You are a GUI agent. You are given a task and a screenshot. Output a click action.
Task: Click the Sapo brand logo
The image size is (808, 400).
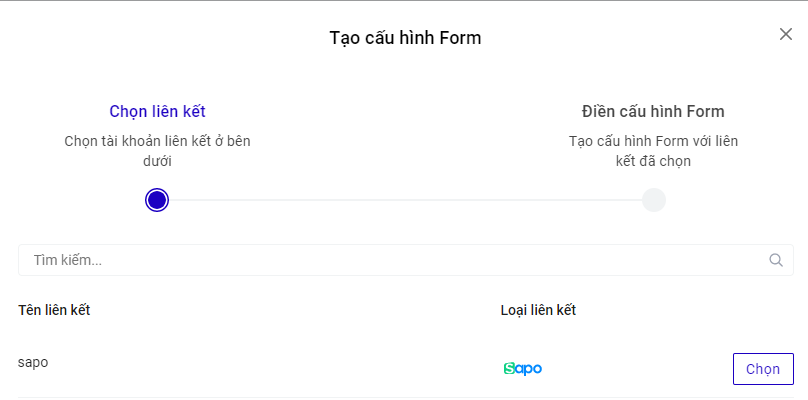tap(522, 368)
